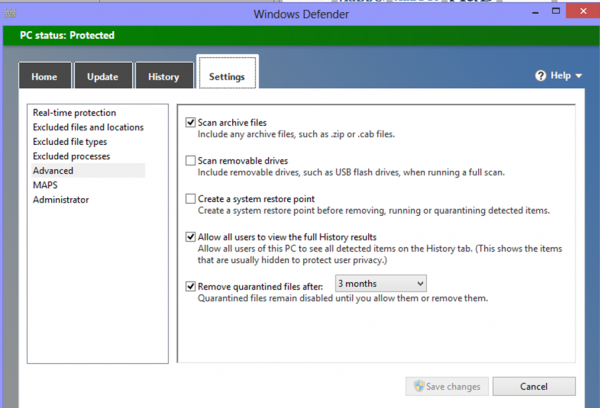Open Excluded files and locations

88,127
